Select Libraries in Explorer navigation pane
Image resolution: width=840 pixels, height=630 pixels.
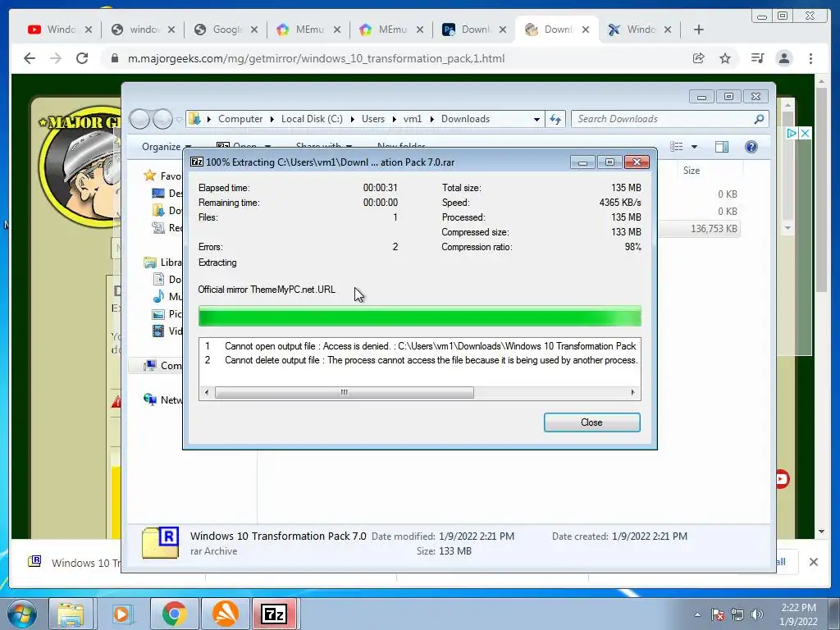point(163,262)
